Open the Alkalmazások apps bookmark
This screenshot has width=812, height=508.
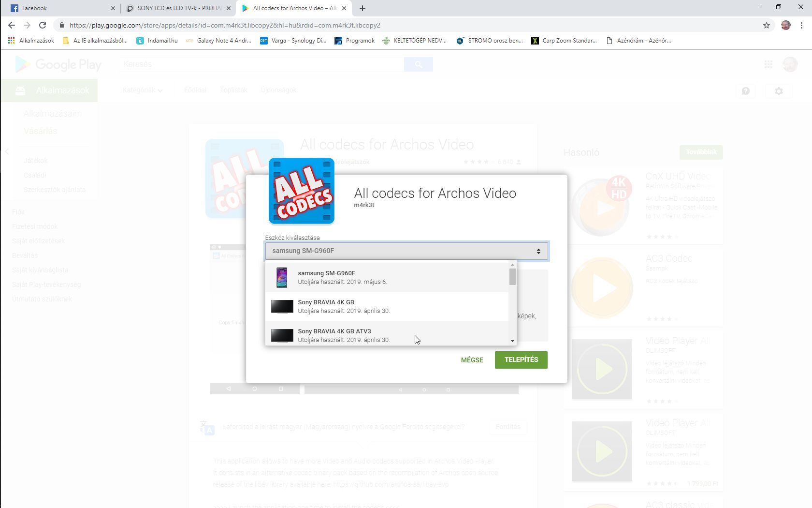click(x=31, y=41)
